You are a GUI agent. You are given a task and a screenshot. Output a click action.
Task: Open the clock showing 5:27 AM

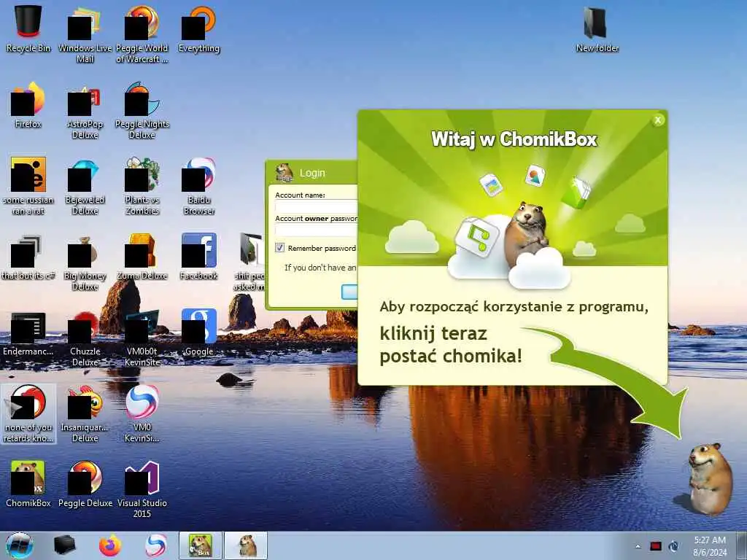click(x=710, y=546)
